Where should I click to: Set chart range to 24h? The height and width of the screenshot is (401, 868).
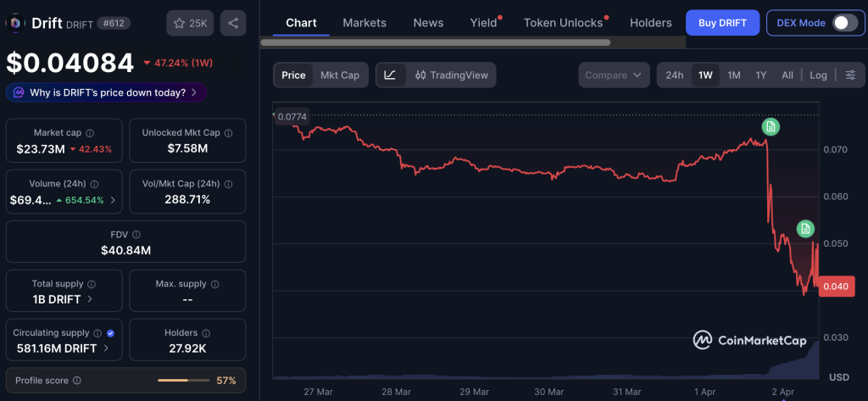(x=674, y=75)
